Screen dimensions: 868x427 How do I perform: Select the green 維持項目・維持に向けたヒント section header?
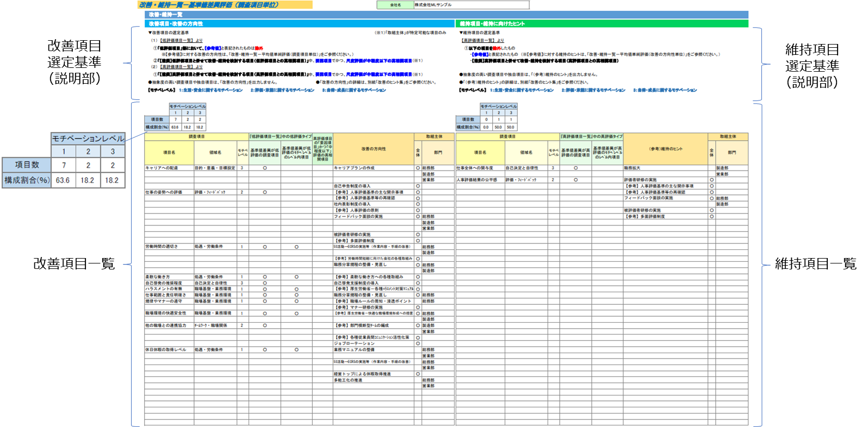pos(493,24)
